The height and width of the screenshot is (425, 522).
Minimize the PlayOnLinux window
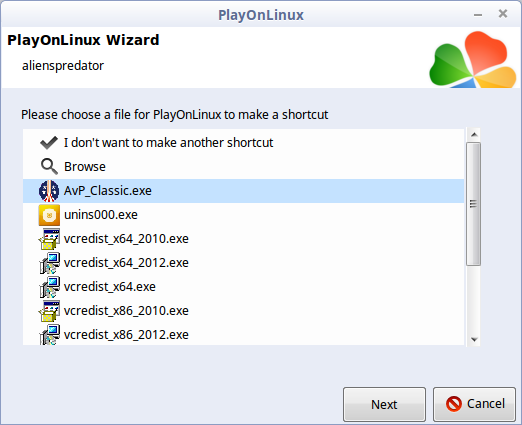(478, 15)
